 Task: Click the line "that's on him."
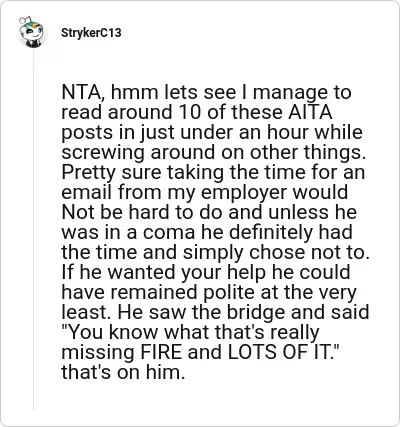(123, 372)
